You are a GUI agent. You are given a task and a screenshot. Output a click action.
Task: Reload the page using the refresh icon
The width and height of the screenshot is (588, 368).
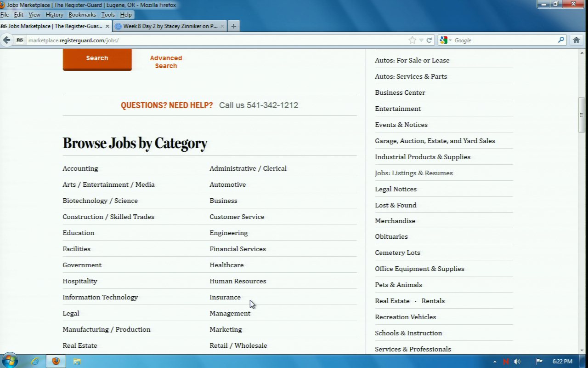429,40
